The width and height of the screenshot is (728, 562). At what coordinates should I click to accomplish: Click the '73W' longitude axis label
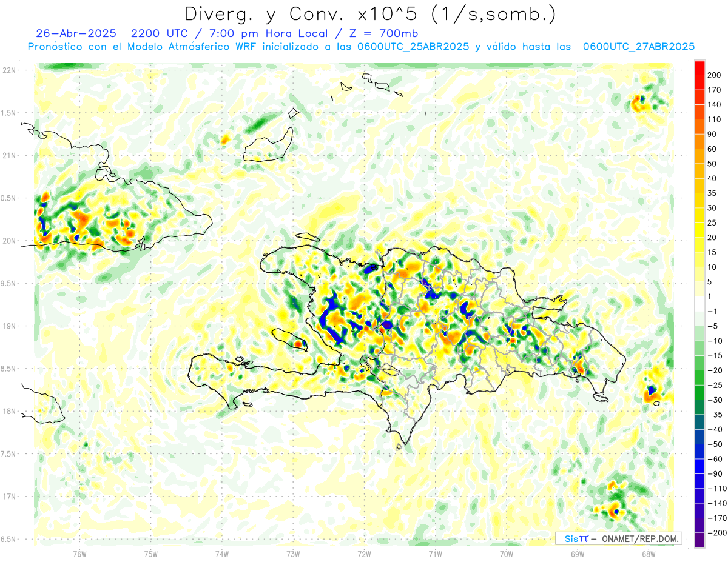point(293,554)
